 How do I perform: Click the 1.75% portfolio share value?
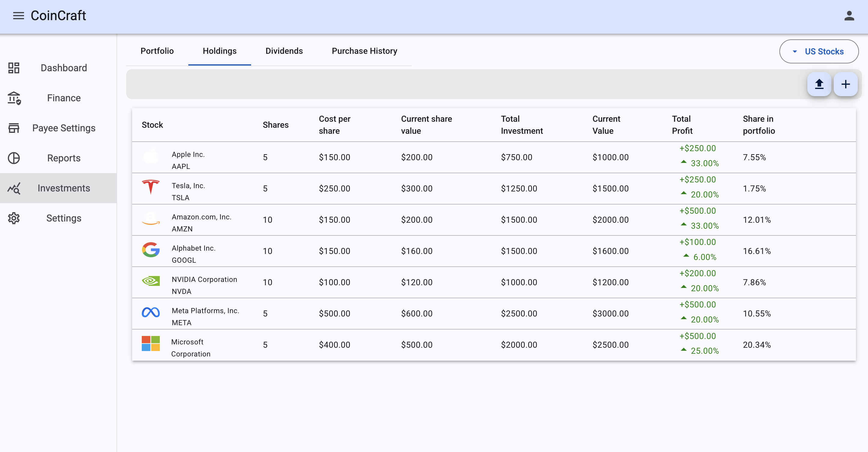point(754,188)
